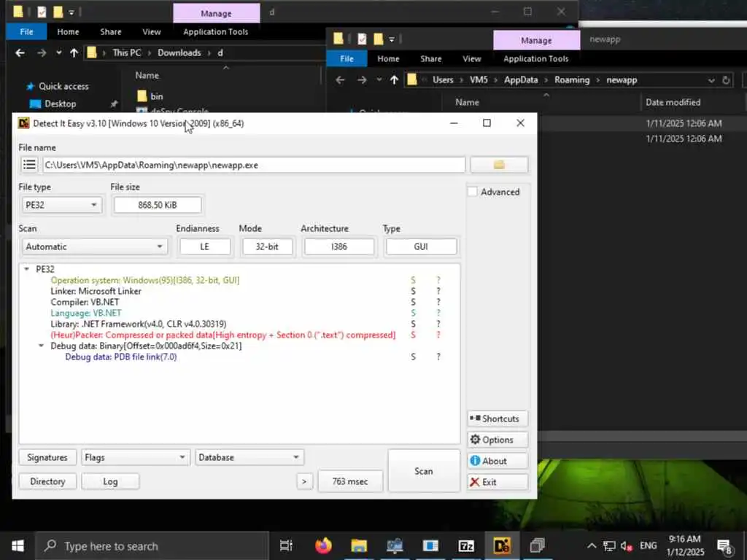The width and height of the screenshot is (747, 560).
Task: Open the Scan mode Automatic dropdown
Action: (x=94, y=246)
